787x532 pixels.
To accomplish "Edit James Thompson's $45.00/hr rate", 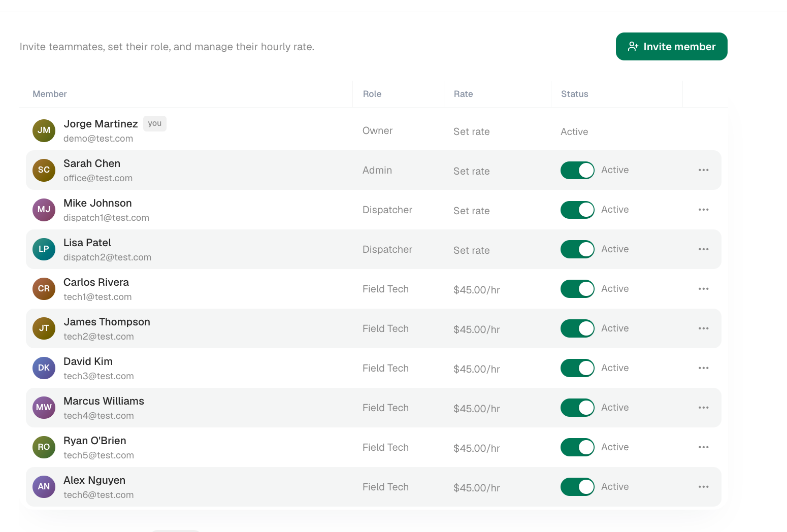I will coord(477,329).
